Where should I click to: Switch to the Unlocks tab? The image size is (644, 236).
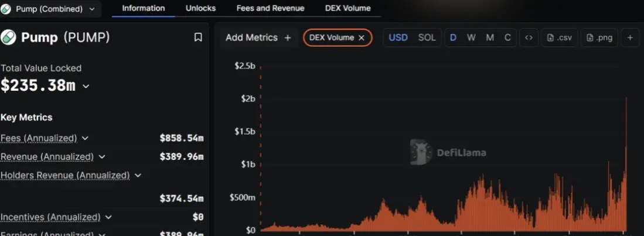tap(200, 8)
